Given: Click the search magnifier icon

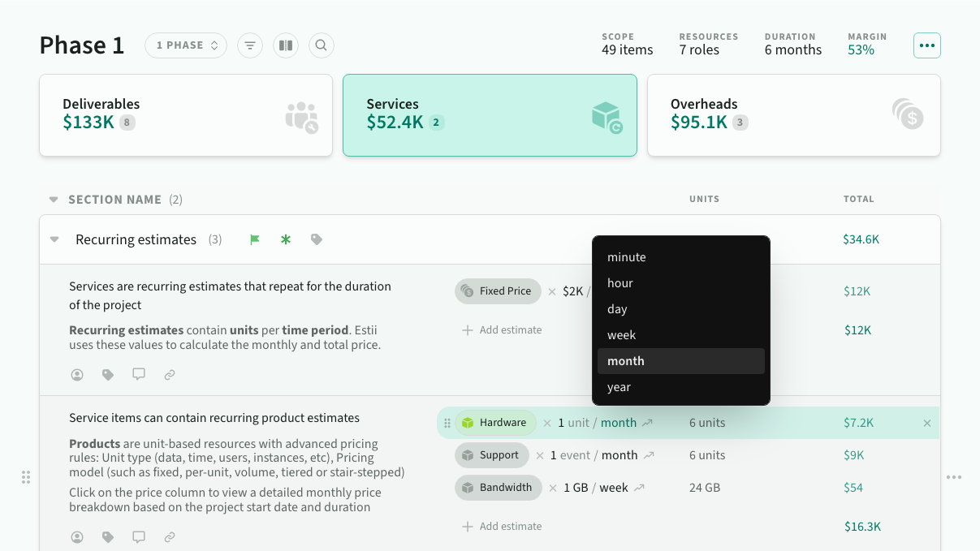Looking at the screenshot, I should (321, 45).
